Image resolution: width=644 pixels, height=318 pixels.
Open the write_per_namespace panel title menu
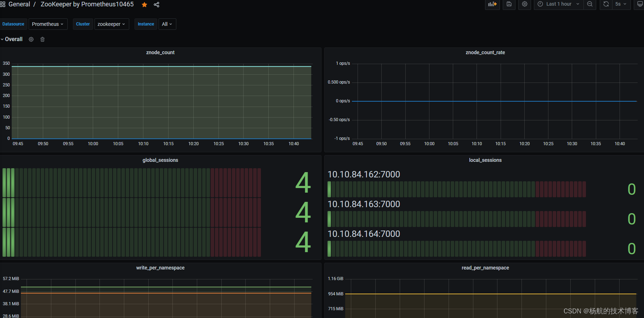(x=160, y=268)
